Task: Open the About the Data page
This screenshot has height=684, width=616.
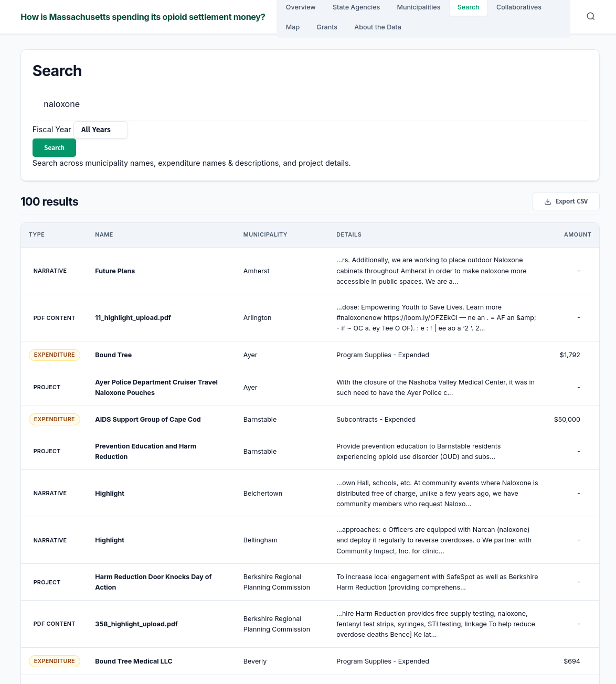Action: 377,27
